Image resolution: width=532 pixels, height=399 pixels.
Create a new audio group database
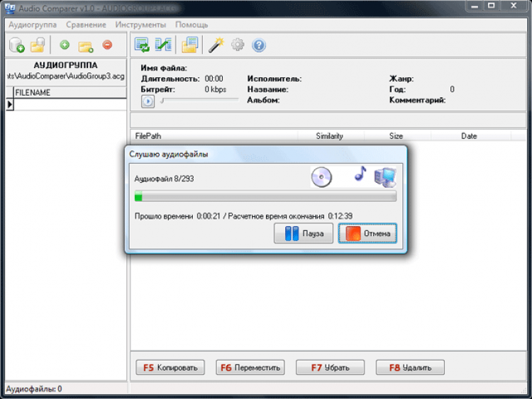17,45
